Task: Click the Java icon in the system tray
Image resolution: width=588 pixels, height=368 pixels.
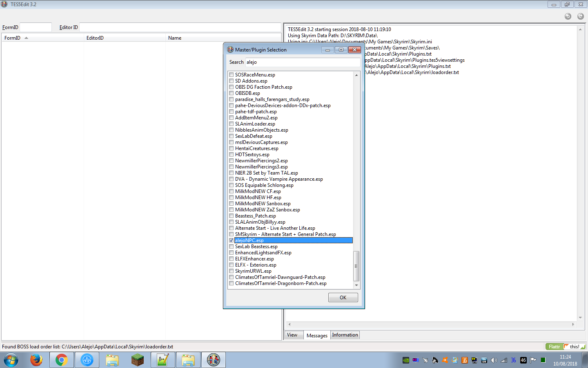Action: (465, 360)
